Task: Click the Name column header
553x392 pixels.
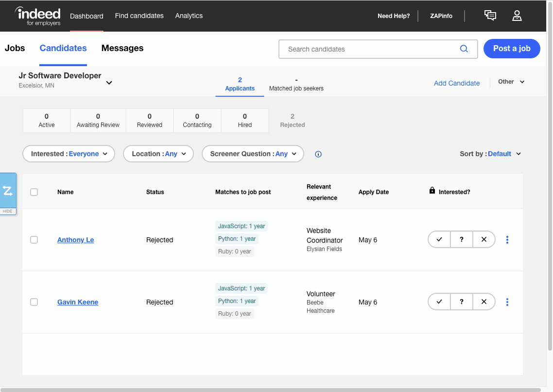Action: (66, 192)
